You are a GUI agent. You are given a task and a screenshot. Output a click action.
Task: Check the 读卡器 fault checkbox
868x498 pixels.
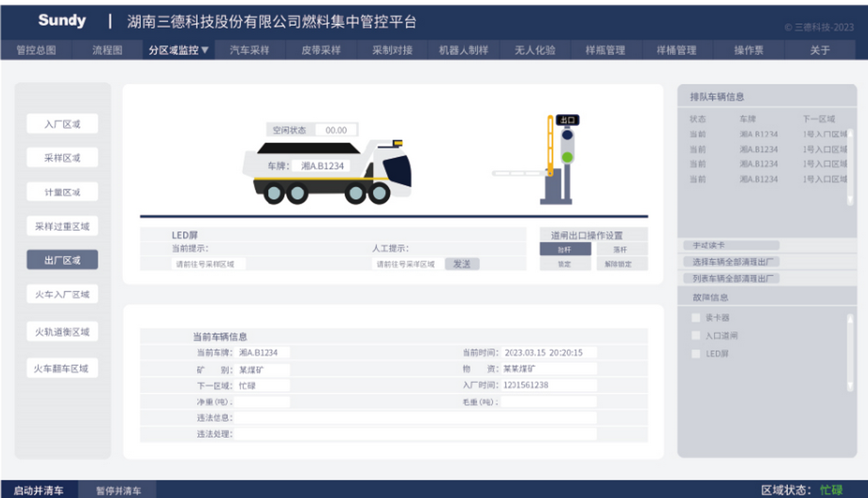[x=696, y=318]
